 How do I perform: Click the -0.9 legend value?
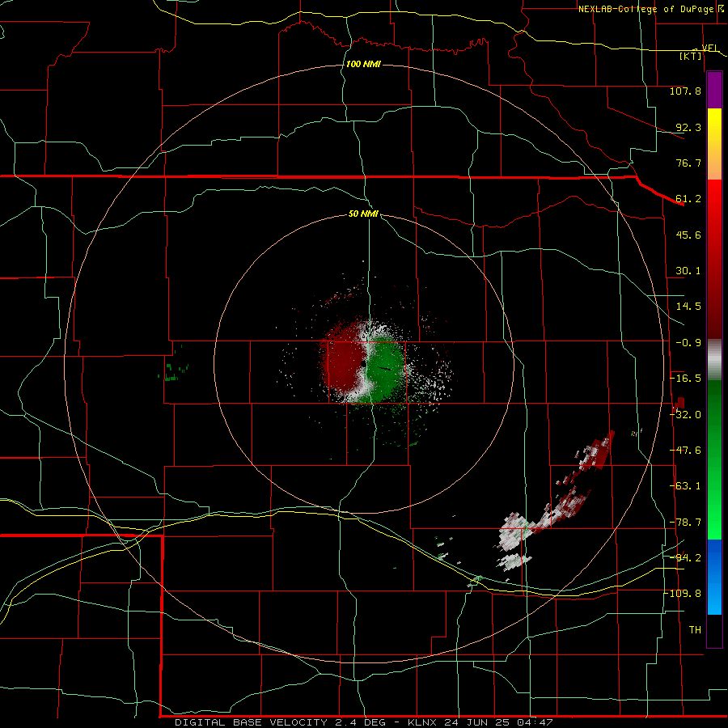(688, 343)
